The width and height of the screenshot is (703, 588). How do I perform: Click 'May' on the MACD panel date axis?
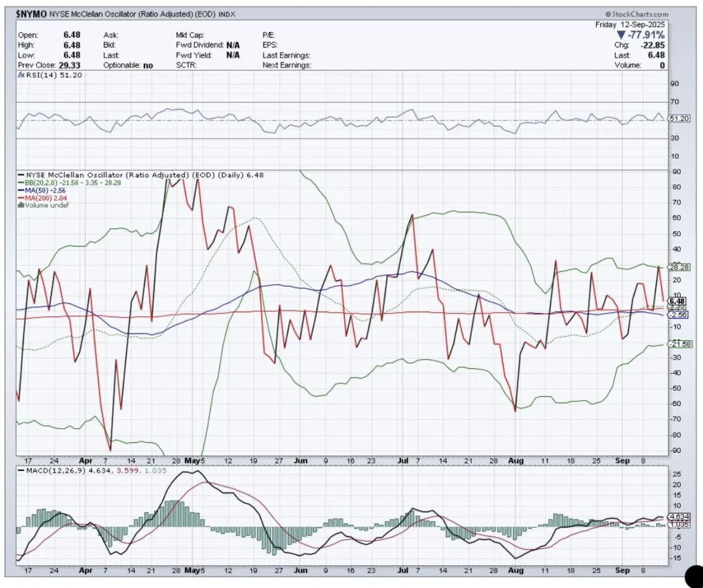(x=191, y=570)
